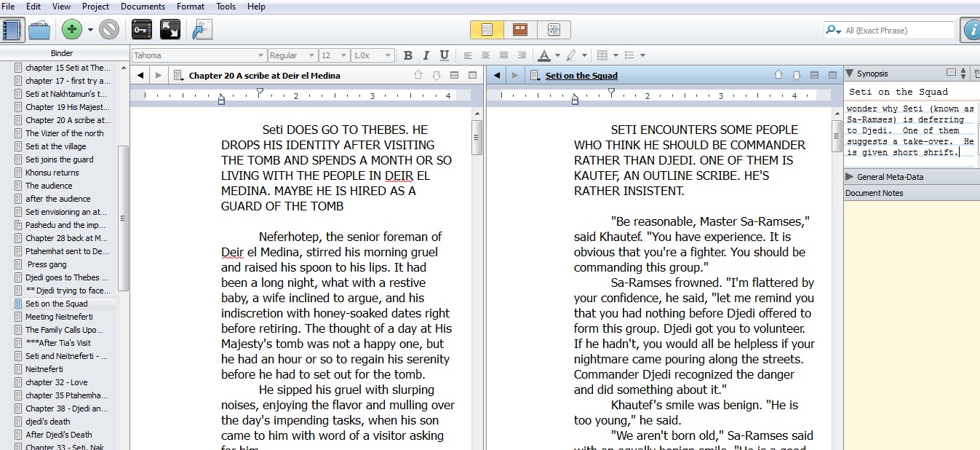
Task: Switch to Corkboard view mode
Action: click(x=520, y=30)
